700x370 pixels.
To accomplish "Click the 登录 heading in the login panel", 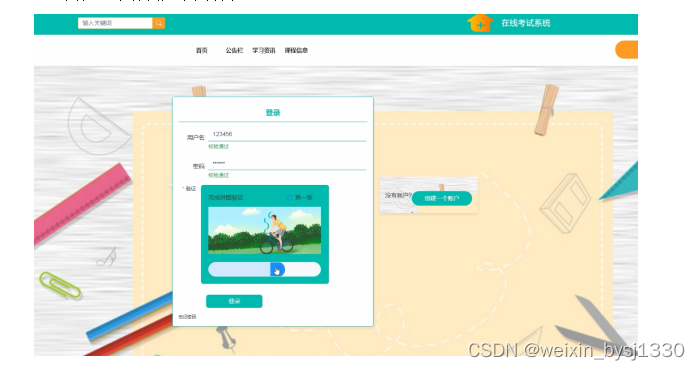I will (x=273, y=113).
